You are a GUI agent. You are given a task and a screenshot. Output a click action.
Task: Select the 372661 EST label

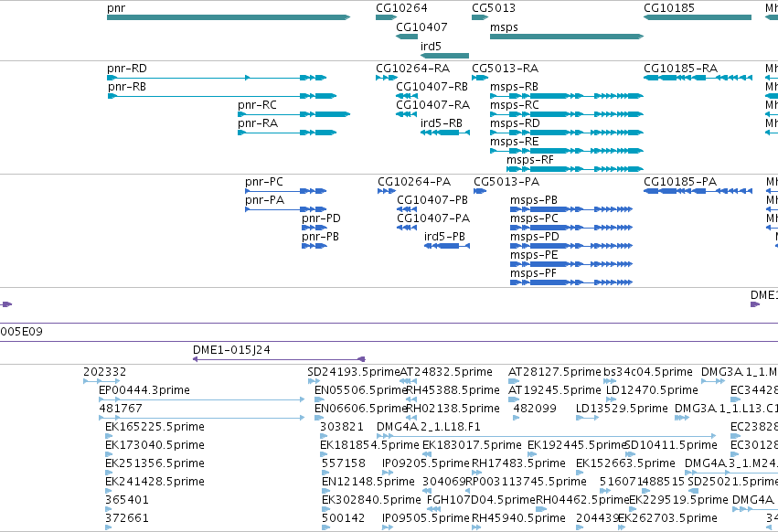(x=127, y=518)
